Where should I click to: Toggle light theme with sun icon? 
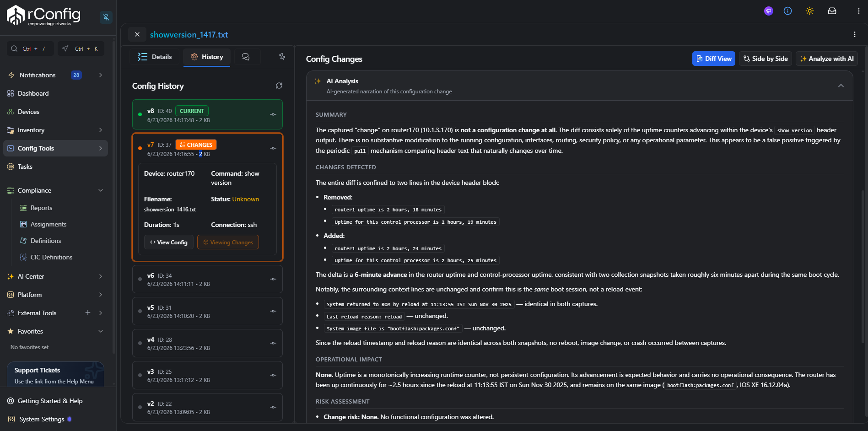tap(809, 11)
